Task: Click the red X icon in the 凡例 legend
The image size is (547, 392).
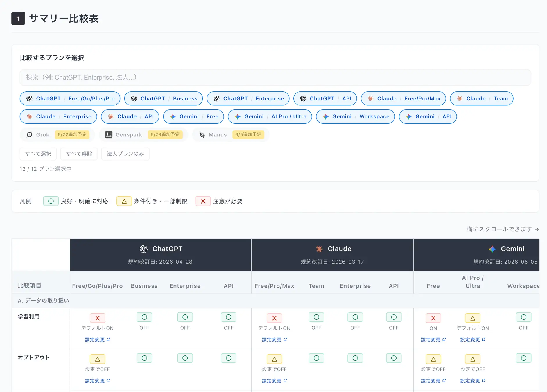Action: point(203,201)
